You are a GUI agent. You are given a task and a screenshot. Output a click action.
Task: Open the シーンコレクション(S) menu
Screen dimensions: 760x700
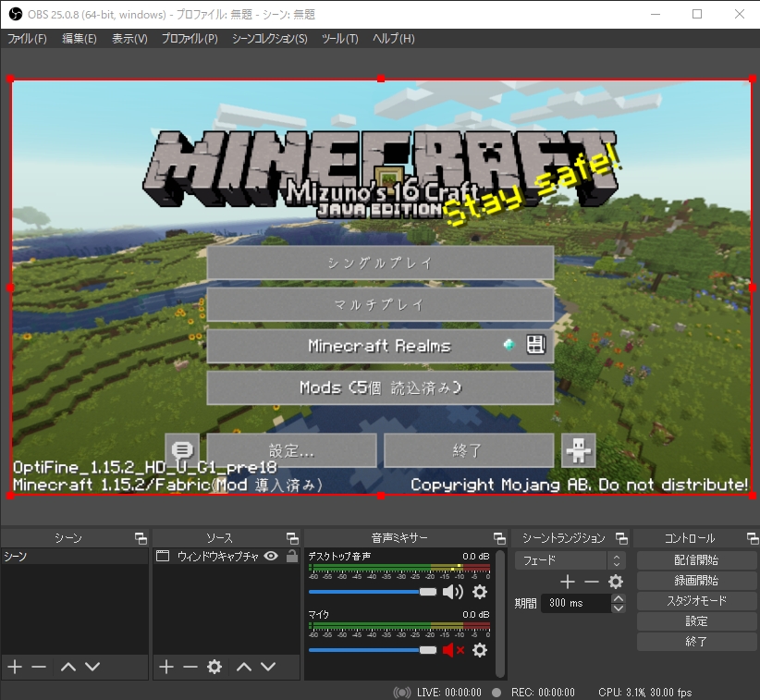pos(269,38)
